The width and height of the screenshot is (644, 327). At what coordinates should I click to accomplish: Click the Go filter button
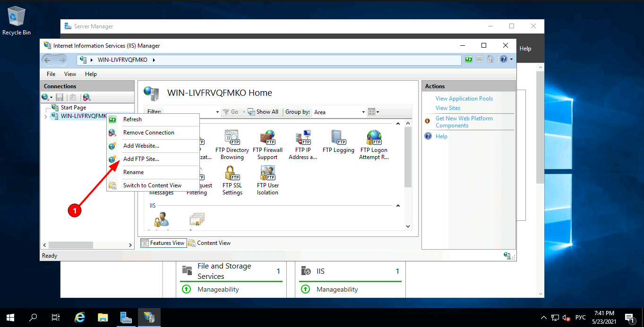231,112
